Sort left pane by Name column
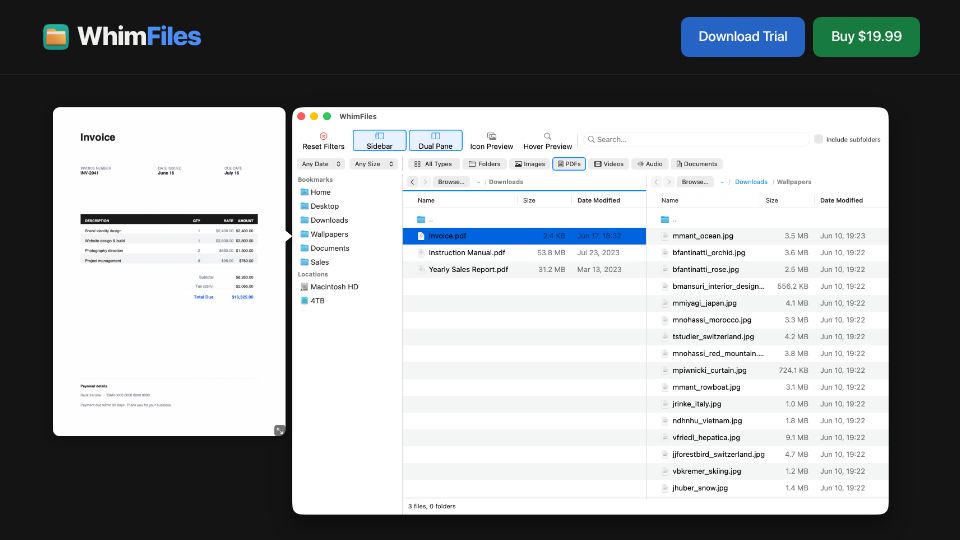 click(426, 200)
